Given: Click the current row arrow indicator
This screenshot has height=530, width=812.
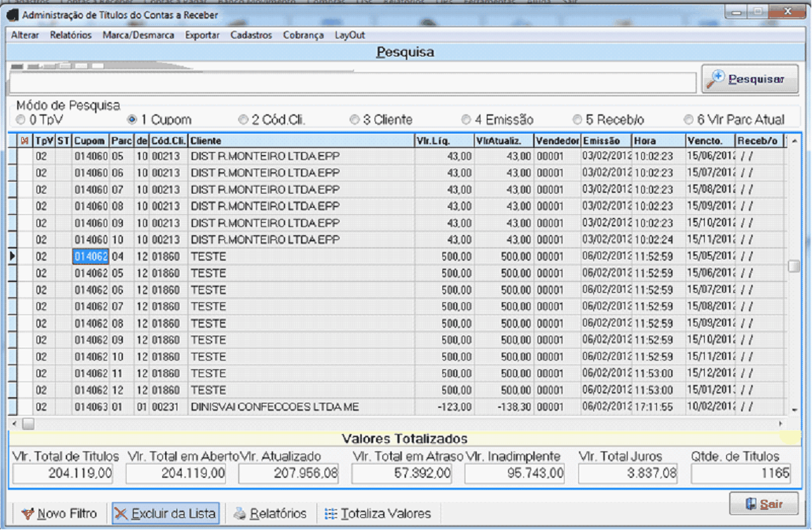Looking at the screenshot, I should (12, 256).
